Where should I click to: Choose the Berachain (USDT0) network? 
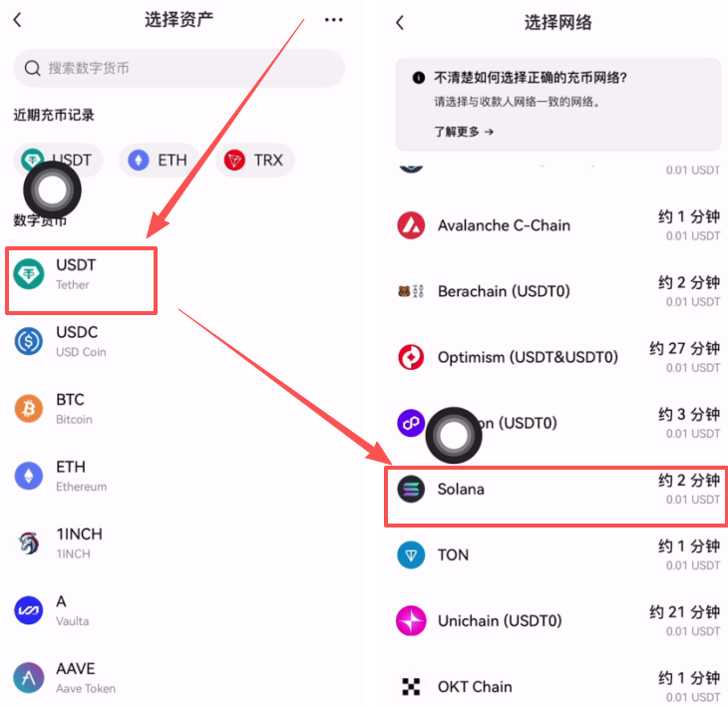pos(558,291)
